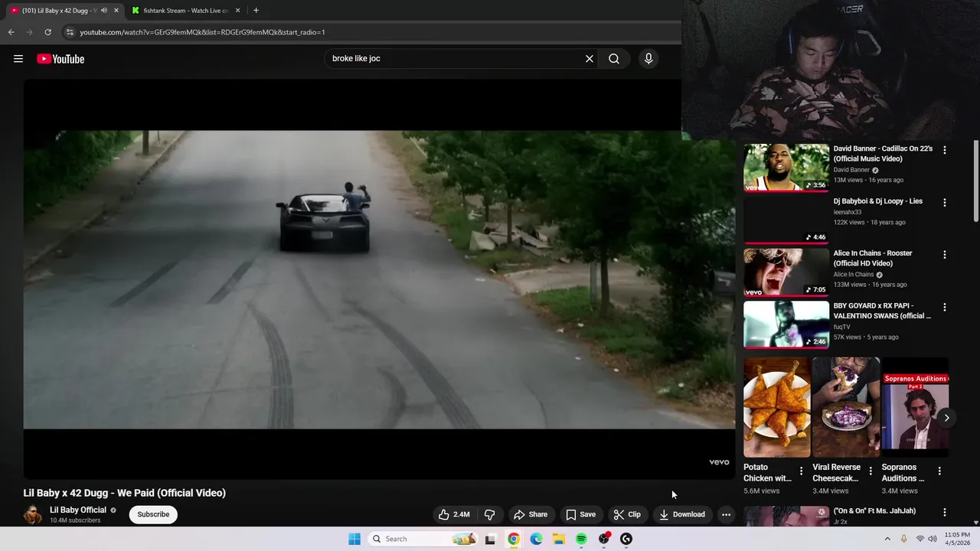
Task: Click the page vertical scrollbar
Action: 975,181
